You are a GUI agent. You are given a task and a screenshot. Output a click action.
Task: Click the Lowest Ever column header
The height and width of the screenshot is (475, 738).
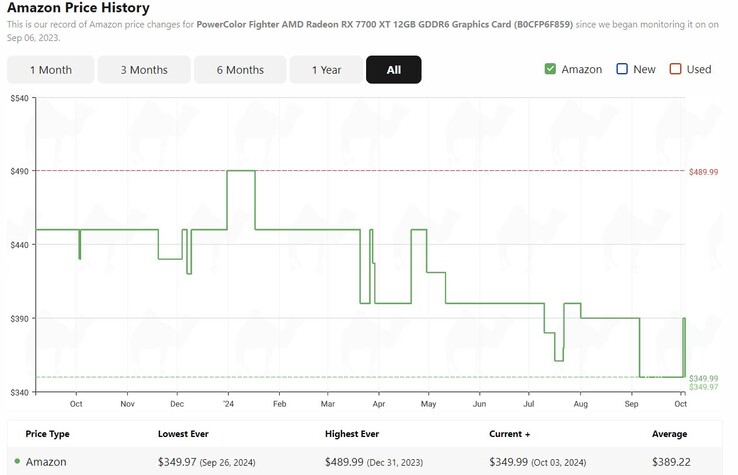(x=183, y=434)
